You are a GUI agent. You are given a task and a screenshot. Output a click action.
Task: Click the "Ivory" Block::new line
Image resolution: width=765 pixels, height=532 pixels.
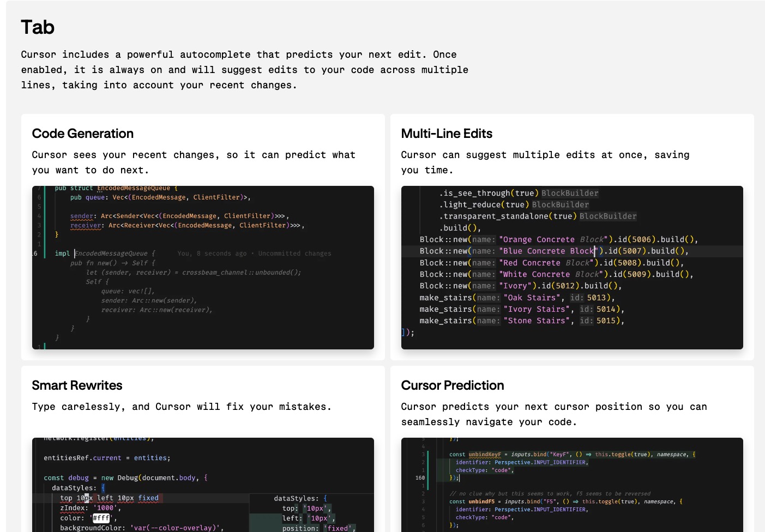tap(520, 286)
